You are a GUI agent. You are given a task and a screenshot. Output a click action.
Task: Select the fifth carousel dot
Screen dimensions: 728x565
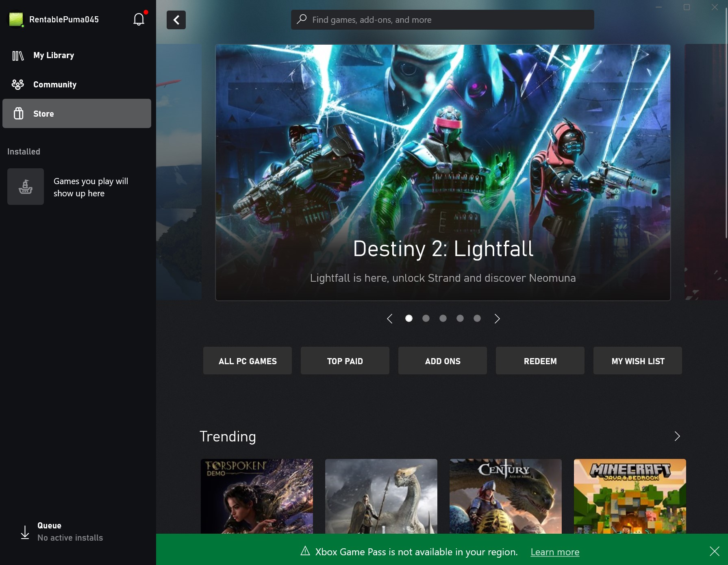coord(477,318)
